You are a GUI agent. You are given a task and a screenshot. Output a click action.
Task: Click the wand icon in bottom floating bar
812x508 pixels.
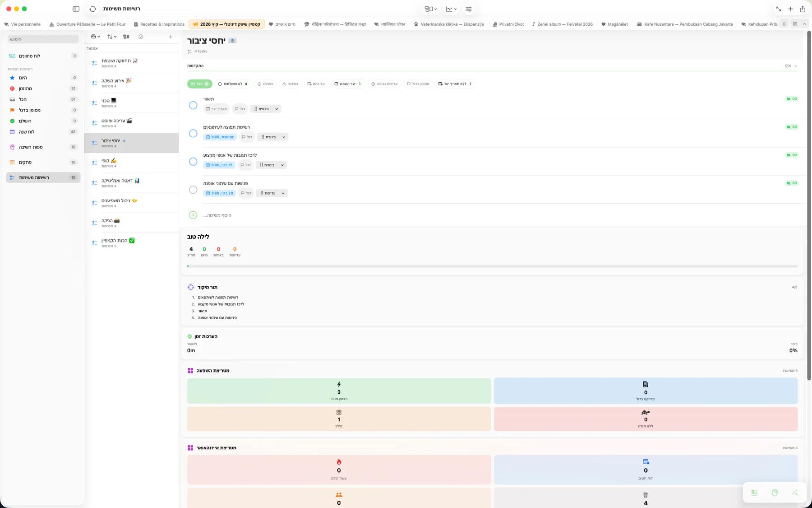tap(795, 493)
